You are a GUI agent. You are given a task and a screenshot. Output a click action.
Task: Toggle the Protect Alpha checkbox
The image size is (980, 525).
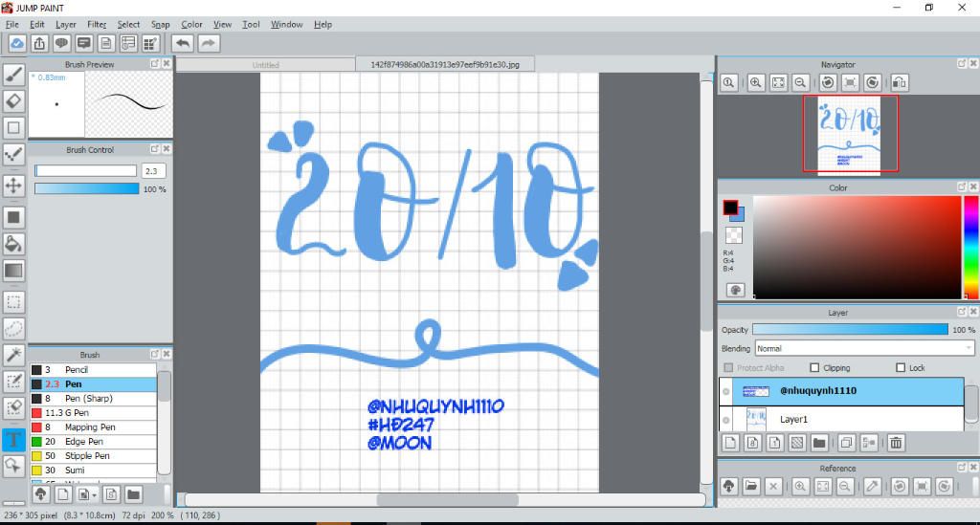point(728,367)
